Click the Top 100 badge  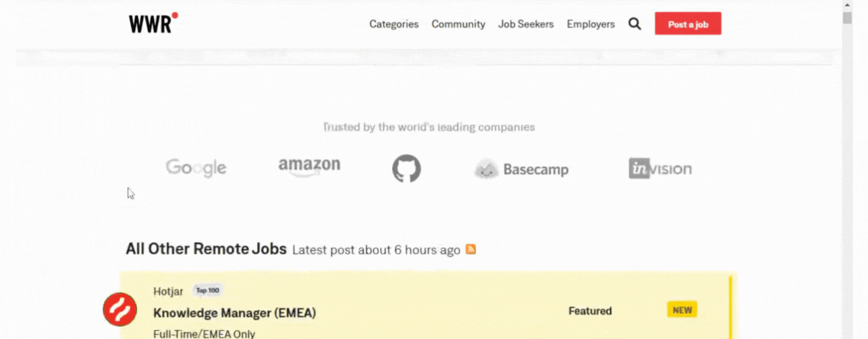pyautogui.click(x=208, y=290)
